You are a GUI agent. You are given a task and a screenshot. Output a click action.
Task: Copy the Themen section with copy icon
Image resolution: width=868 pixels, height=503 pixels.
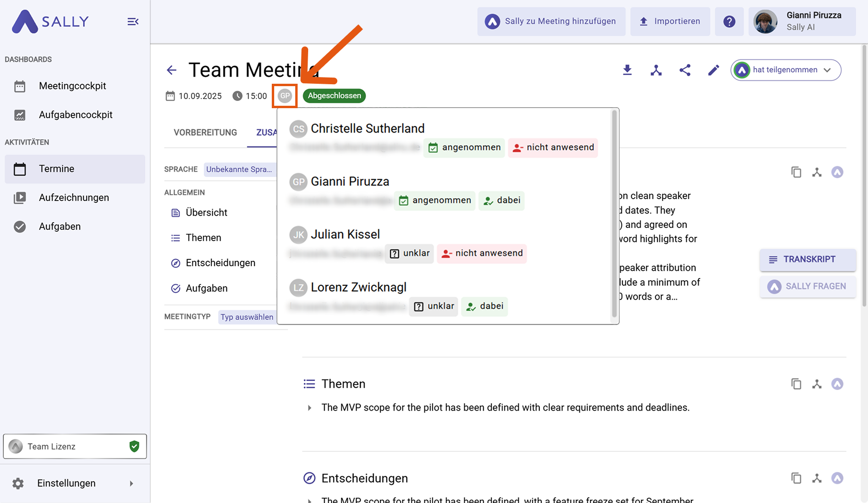pos(796,384)
